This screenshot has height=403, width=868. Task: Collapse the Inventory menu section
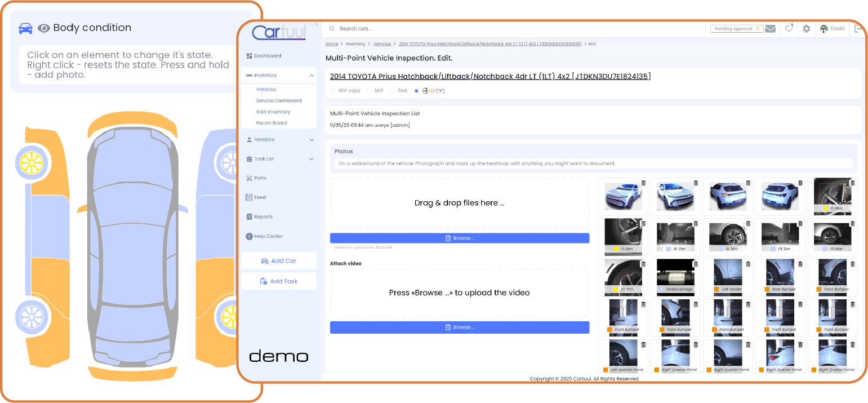311,76
